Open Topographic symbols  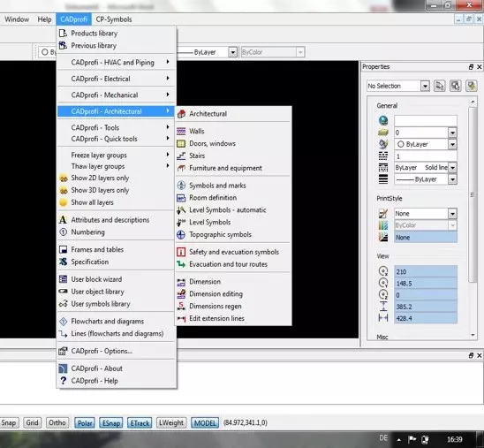(x=233, y=235)
